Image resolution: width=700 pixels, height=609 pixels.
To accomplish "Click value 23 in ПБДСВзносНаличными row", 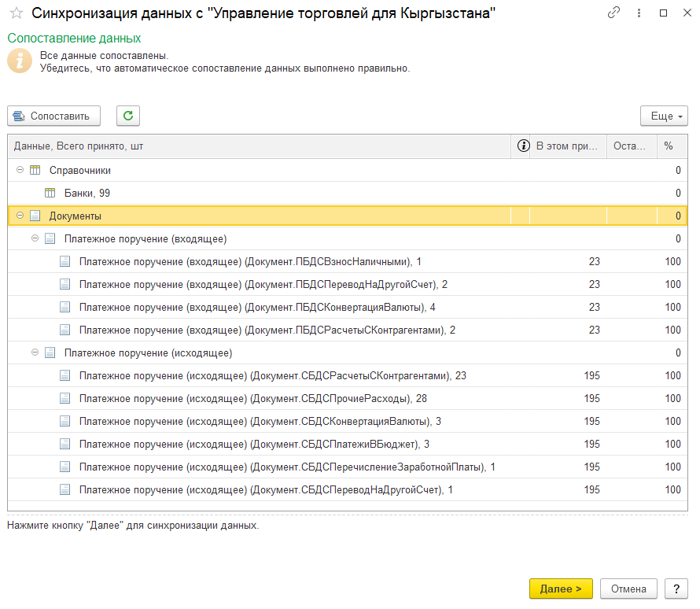I will point(594,261).
